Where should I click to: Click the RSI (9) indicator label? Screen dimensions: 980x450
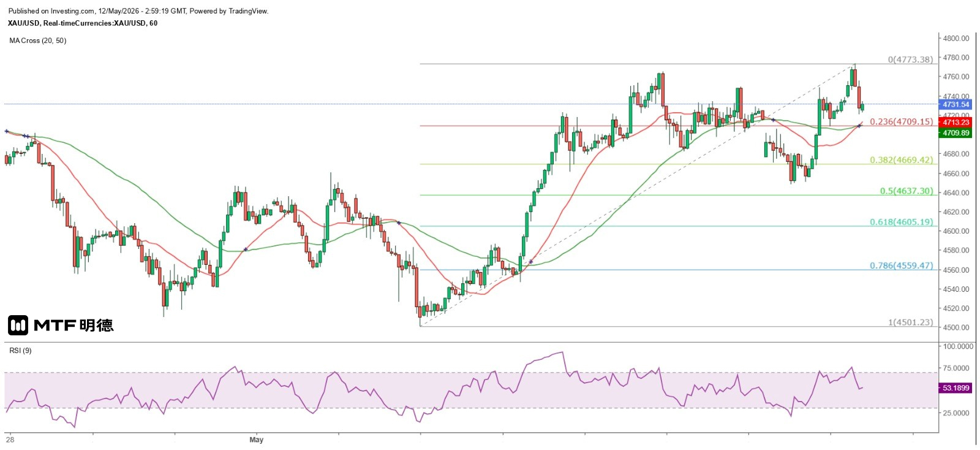[20, 351]
